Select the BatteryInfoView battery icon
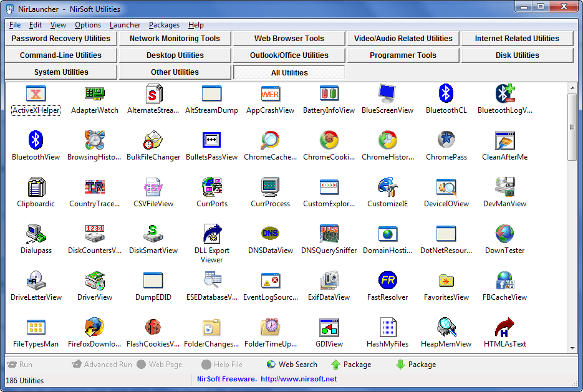 point(329,93)
